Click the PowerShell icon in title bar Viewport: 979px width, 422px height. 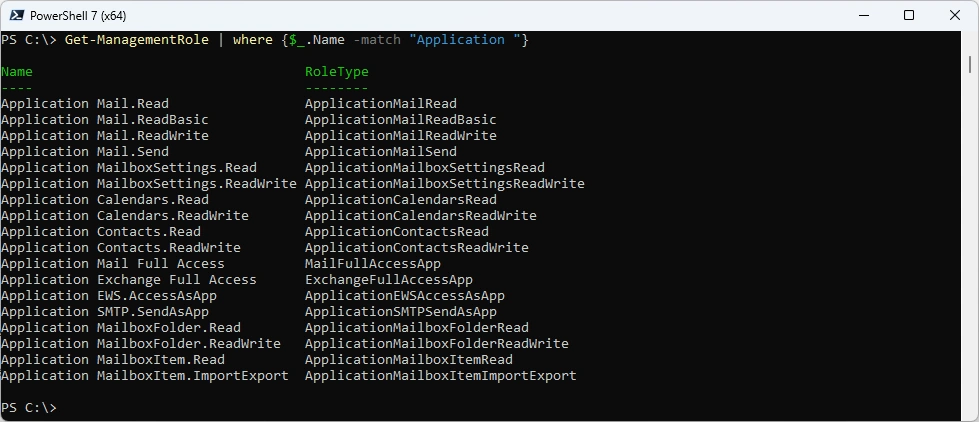(x=16, y=15)
